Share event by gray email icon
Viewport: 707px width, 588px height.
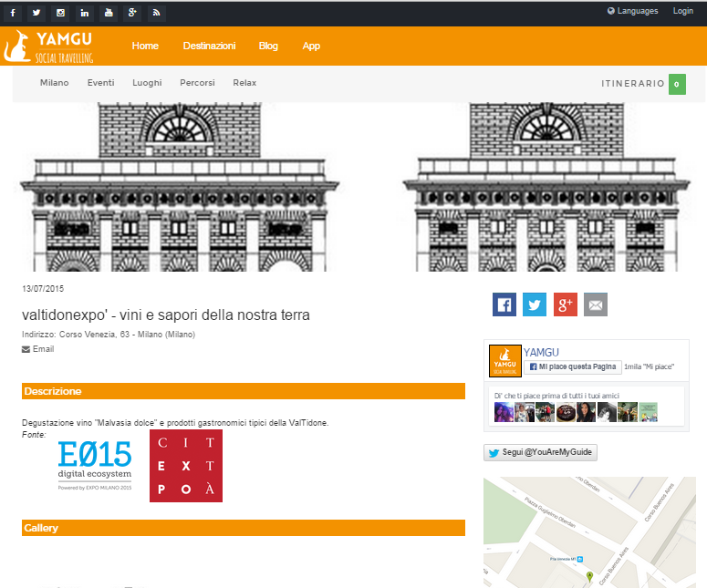[595, 304]
